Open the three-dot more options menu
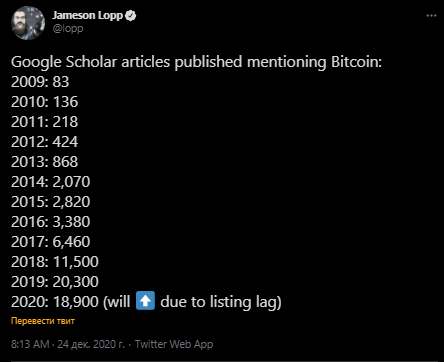Viewport: 444px width, 362px height. tap(431, 16)
